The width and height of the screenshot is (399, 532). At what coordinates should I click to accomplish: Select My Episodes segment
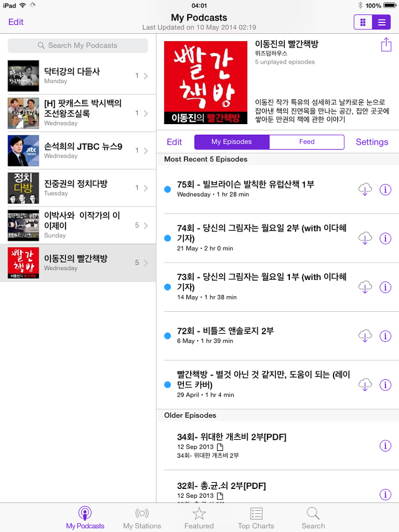click(232, 142)
